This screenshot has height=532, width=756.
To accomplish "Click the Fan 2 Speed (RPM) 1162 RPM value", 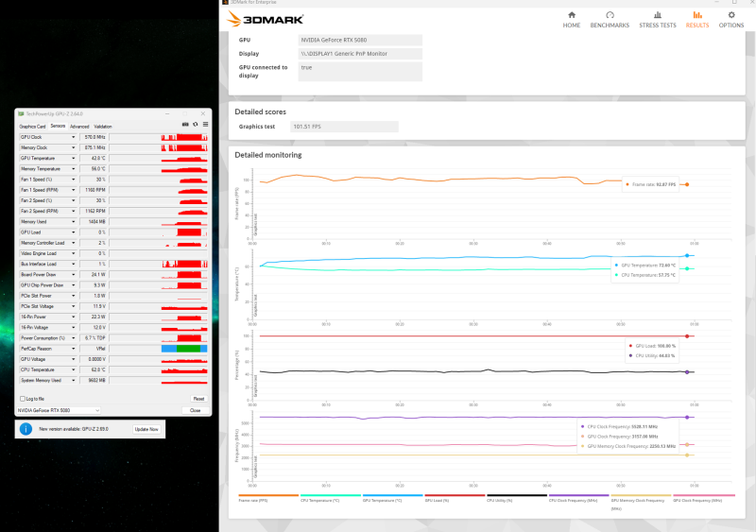I will (x=94, y=212).
